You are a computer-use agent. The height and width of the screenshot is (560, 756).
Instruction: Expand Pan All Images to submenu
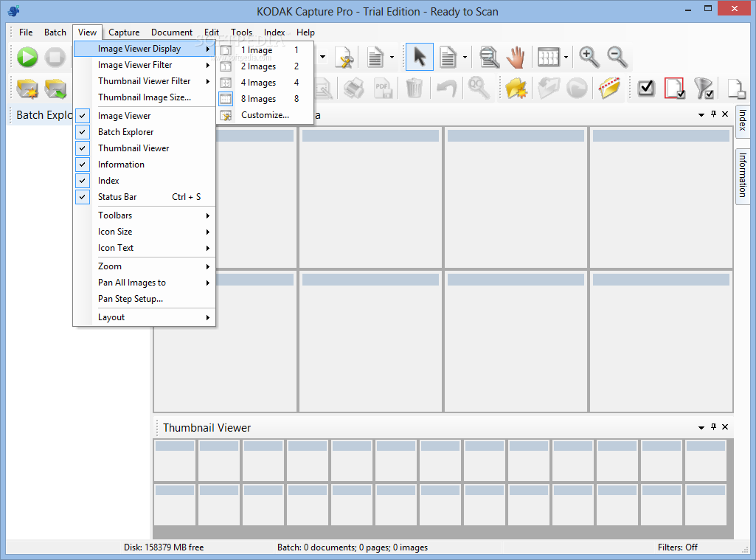click(144, 283)
